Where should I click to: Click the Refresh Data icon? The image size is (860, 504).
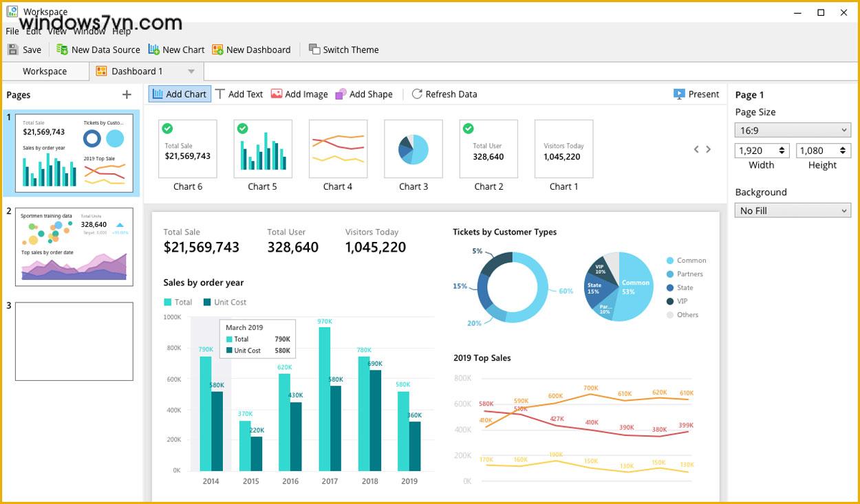click(417, 94)
